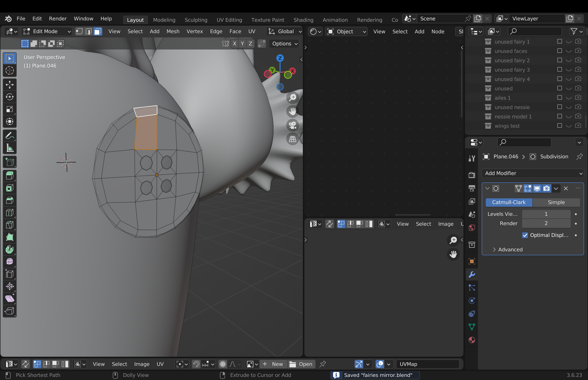The height and width of the screenshot is (380, 588).
Task: Activate the Knife tool
Action: coord(10,225)
